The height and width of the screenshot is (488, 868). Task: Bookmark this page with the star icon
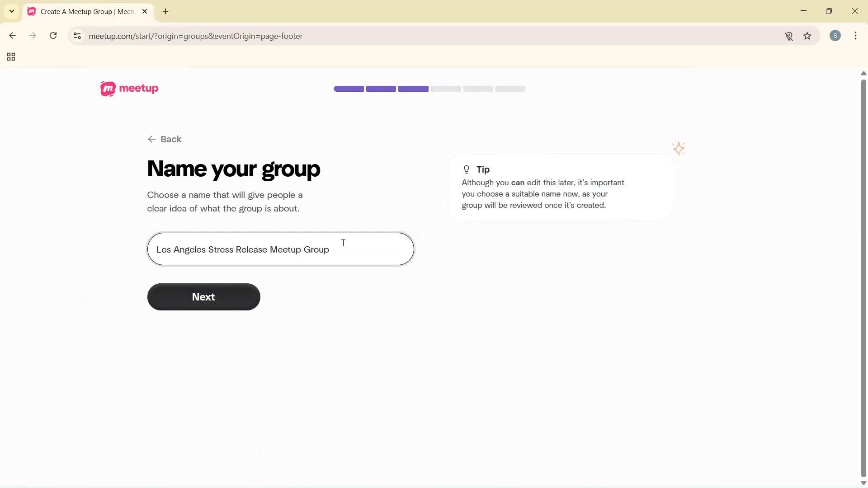pos(808,36)
